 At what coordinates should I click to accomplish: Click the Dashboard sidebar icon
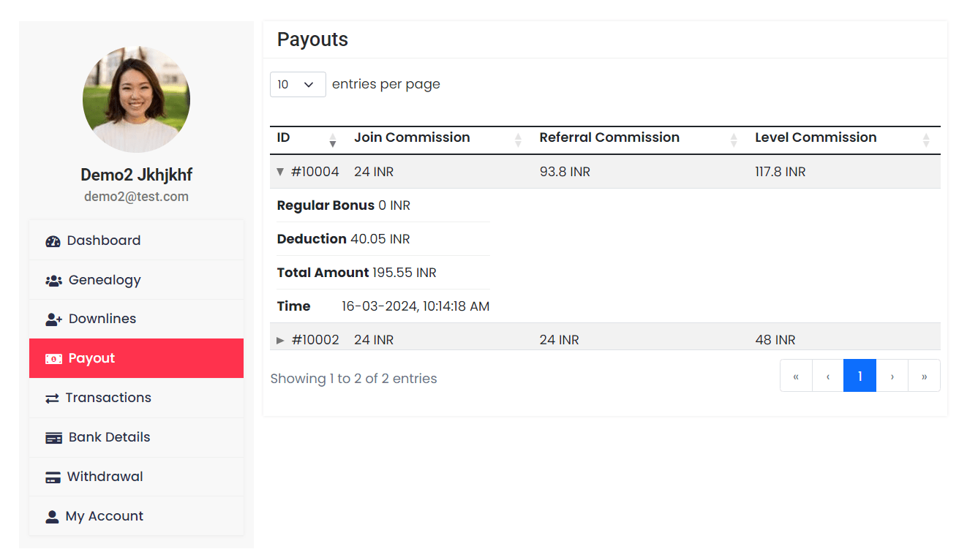(x=53, y=240)
